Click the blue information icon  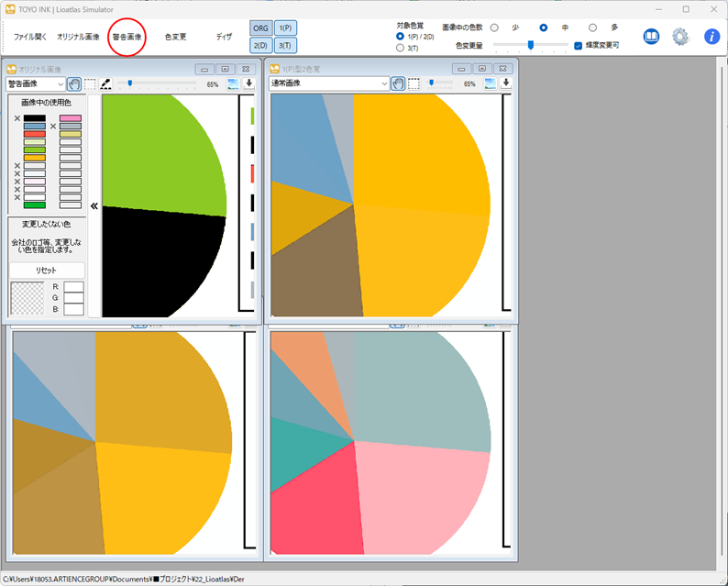click(711, 37)
